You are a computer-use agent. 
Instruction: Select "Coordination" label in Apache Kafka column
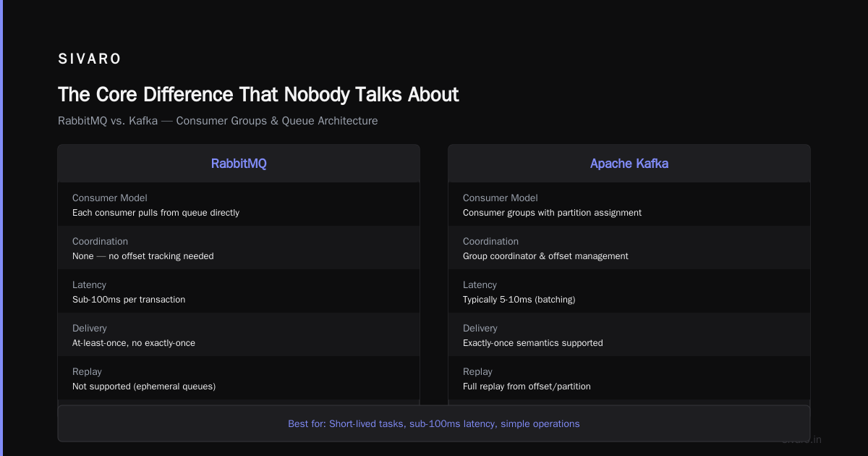coord(490,241)
